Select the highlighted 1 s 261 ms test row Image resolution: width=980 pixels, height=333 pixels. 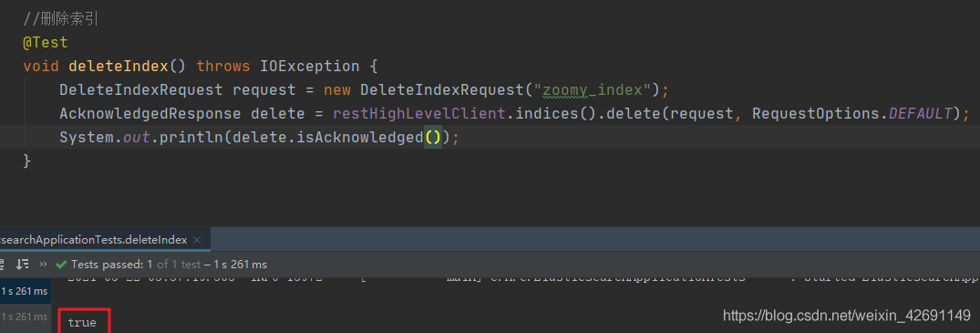coord(25,291)
